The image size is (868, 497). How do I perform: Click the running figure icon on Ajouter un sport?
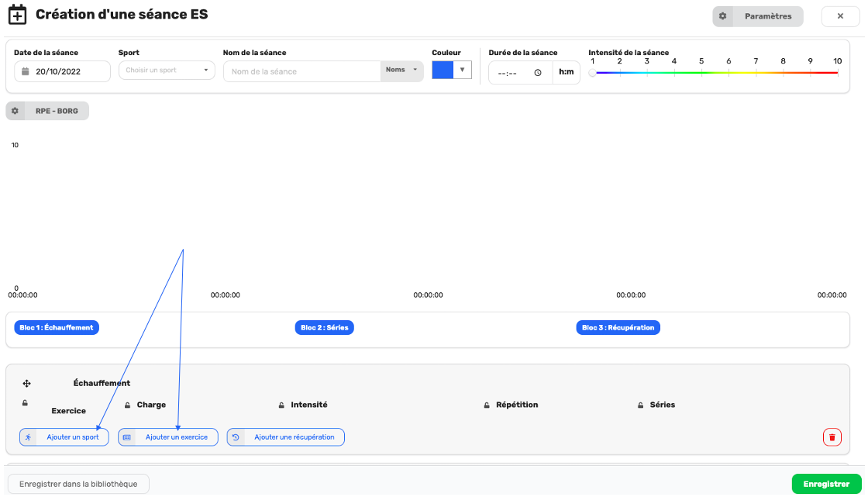coord(29,437)
